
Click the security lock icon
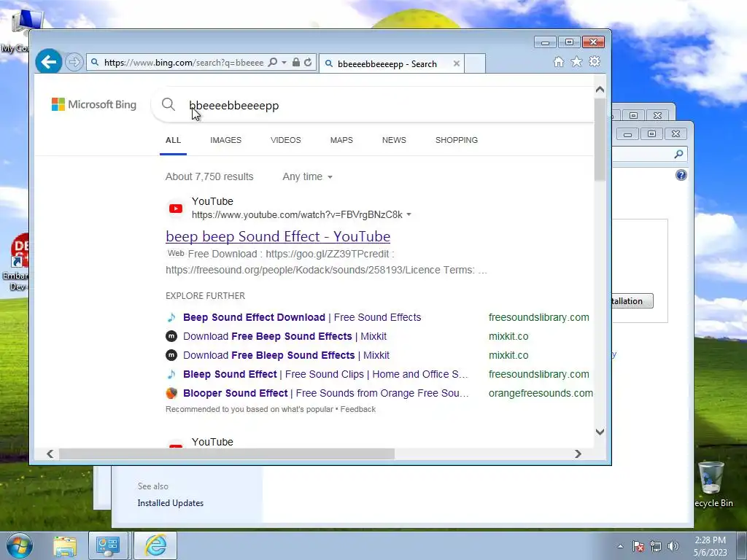point(296,63)
